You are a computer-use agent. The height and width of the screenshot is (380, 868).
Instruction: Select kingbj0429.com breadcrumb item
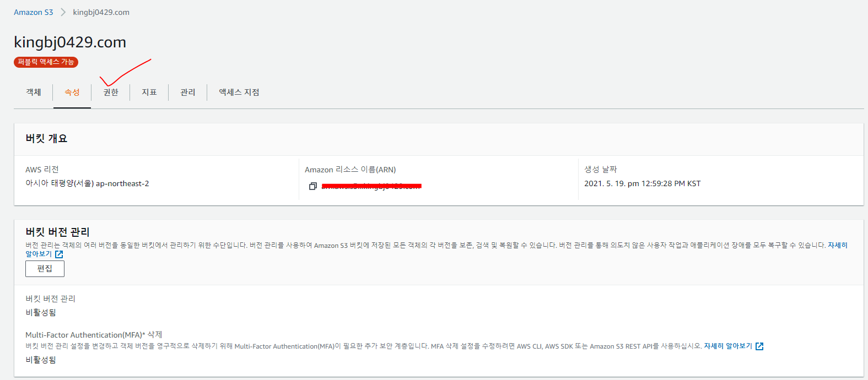[101, 12]
